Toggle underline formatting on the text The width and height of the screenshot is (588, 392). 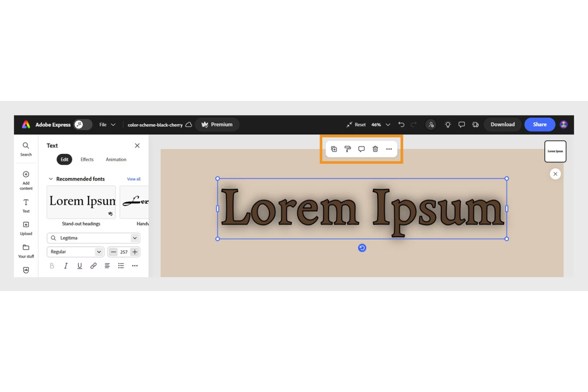[x=79, y=266]
